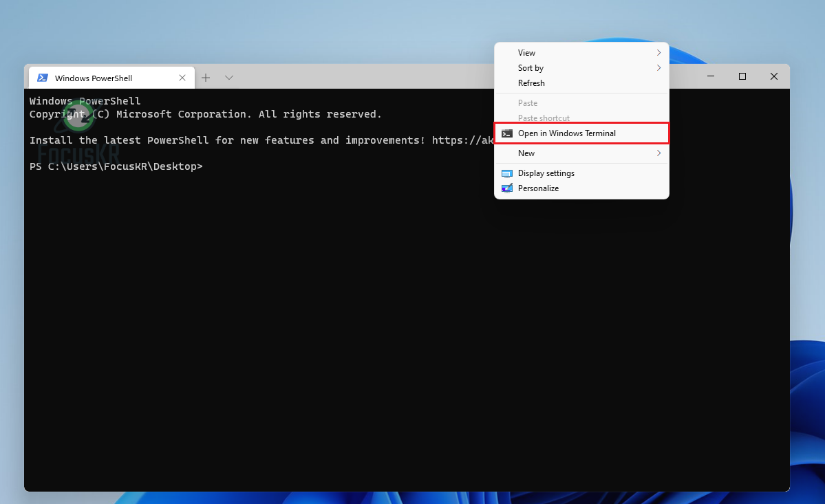
Task: Open a new tab with plus button
Action: tap(206, 78)
